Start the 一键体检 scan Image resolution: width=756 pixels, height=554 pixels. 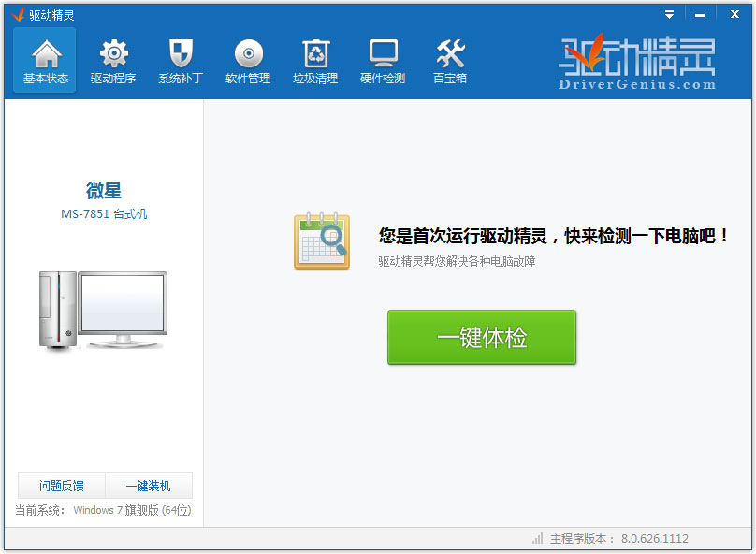coord(482,338)
